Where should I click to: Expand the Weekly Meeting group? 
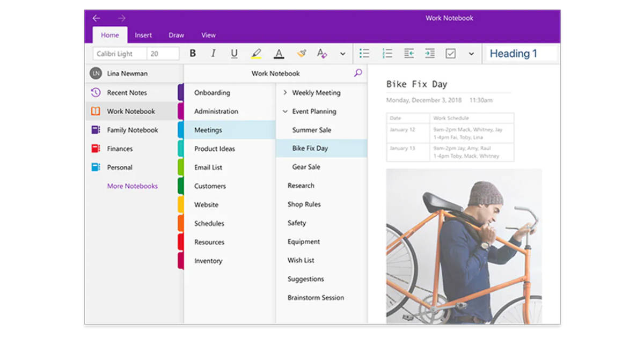click(x=284, y=92)
